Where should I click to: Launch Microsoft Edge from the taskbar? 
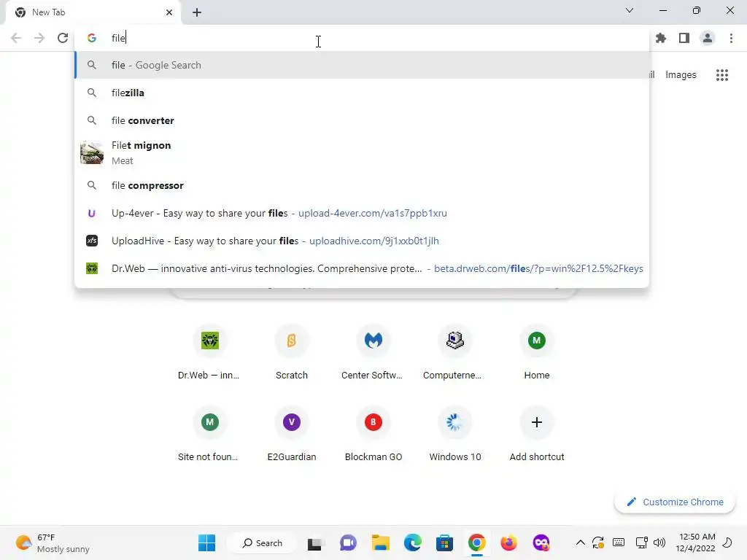[413, 542]
